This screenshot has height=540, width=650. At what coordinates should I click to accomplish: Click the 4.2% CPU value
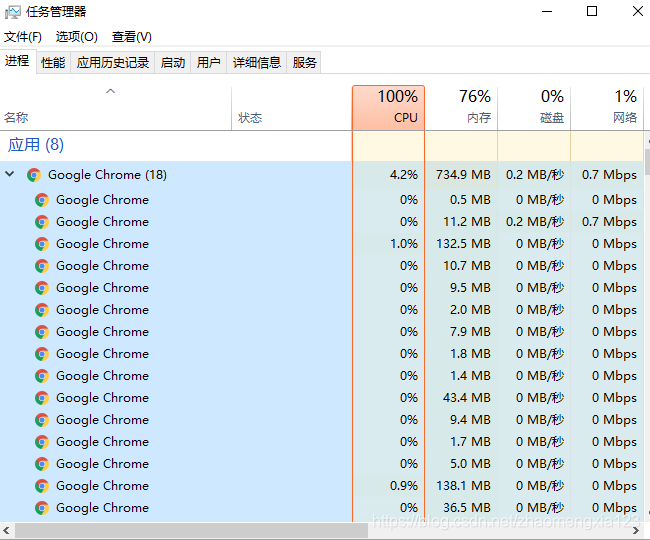coord(404,175)
